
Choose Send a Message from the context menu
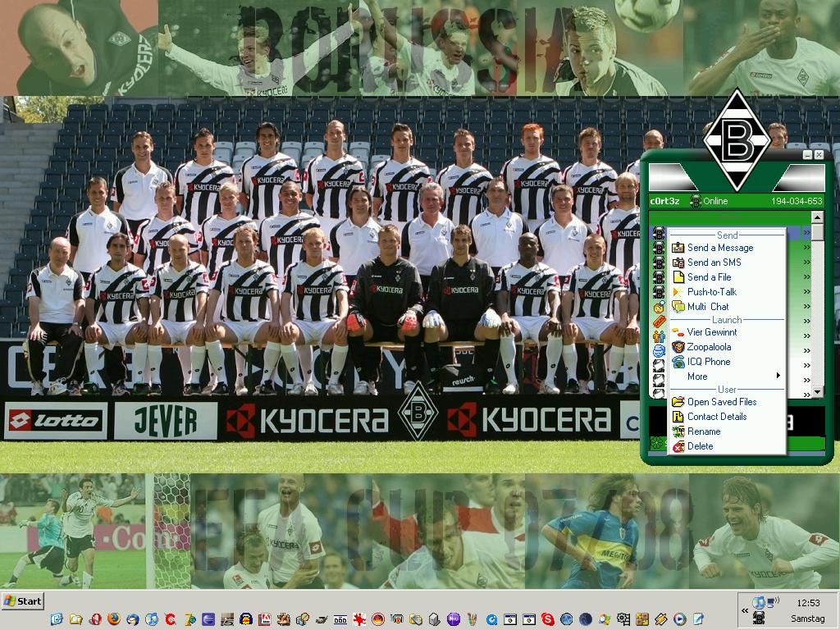tap(727, 248)
